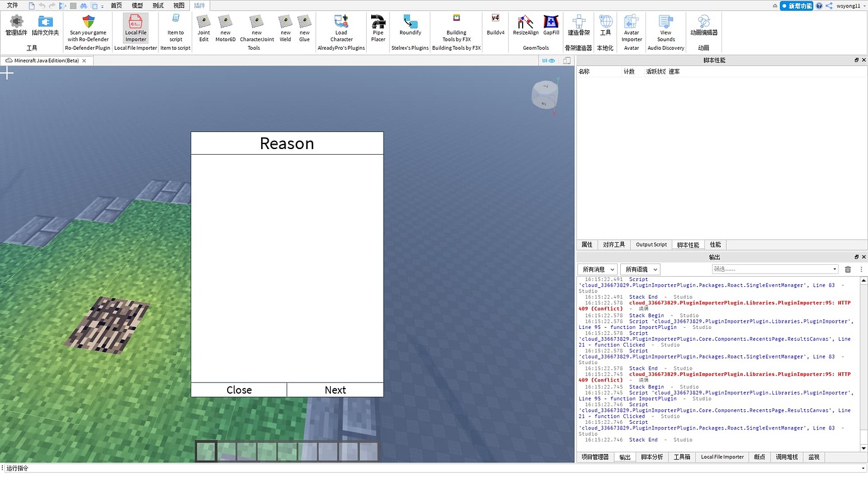Screen dimensions: 868x488
Task: Open the 工具箱 panel tab
Action: coord(682,457)
